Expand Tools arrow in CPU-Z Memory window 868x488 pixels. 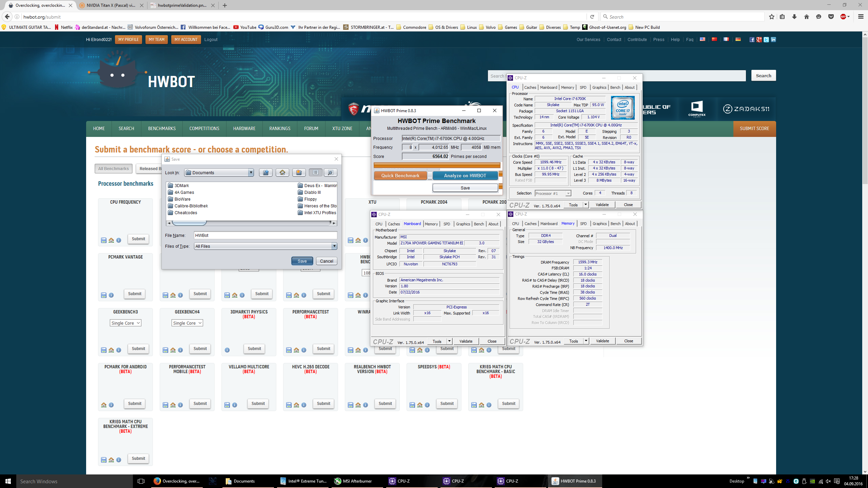586,341
